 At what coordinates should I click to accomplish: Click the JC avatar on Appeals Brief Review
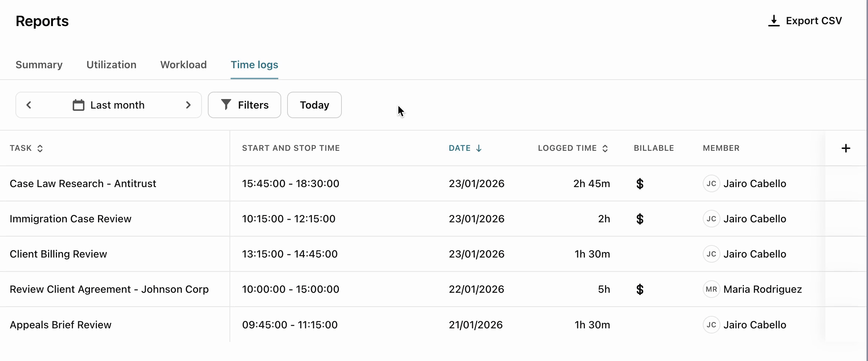click(x=711, y=325)
